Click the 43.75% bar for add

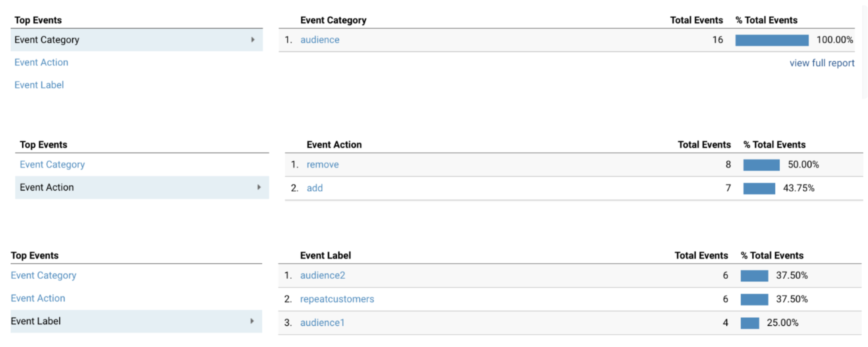[759, 188]
